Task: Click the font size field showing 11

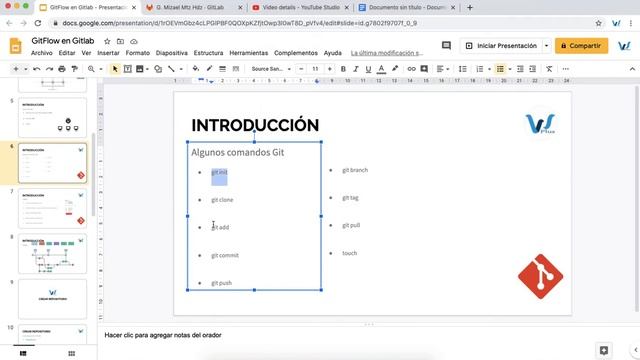Action: coord(315,69)
